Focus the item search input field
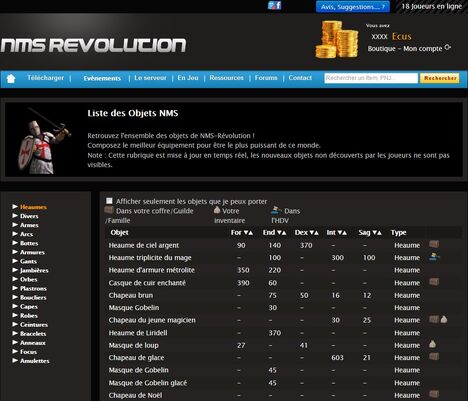The image size is (468, 401). (x=371, y=78)
